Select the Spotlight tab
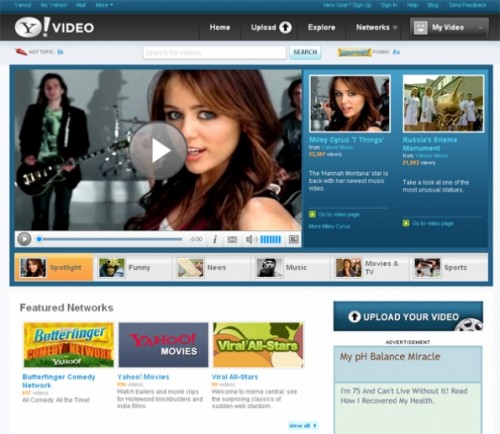500x434 pixels. pos(54,267)
